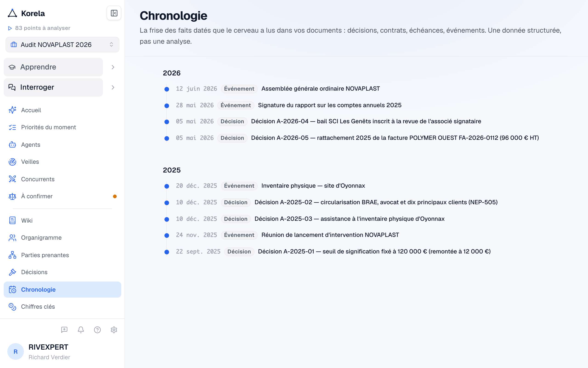
Task: Collapse the sidebar panel icon
Action: click(x=114, y=13)
